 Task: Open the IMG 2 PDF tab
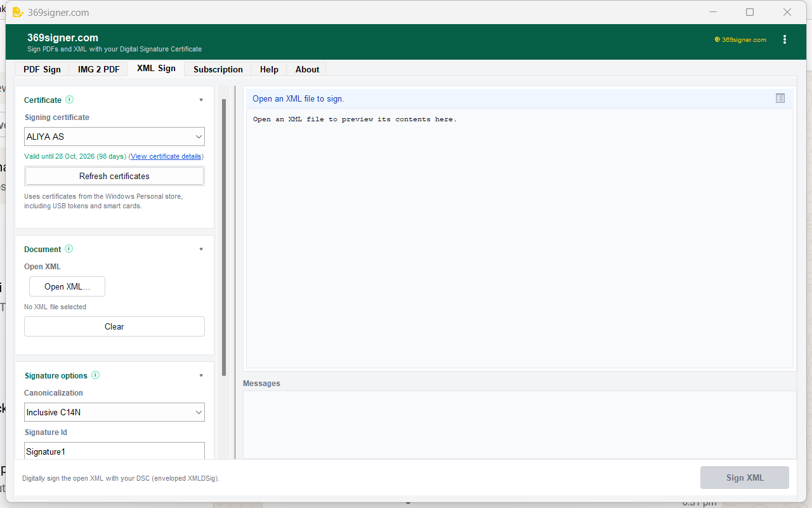tap(98, 69)
